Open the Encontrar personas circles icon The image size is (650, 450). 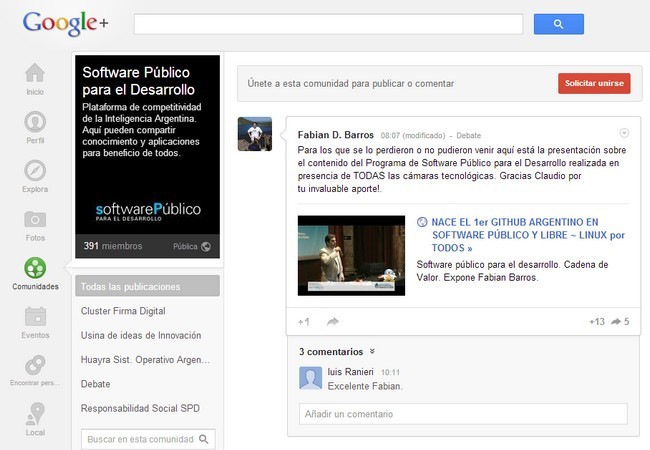[35, 365]
